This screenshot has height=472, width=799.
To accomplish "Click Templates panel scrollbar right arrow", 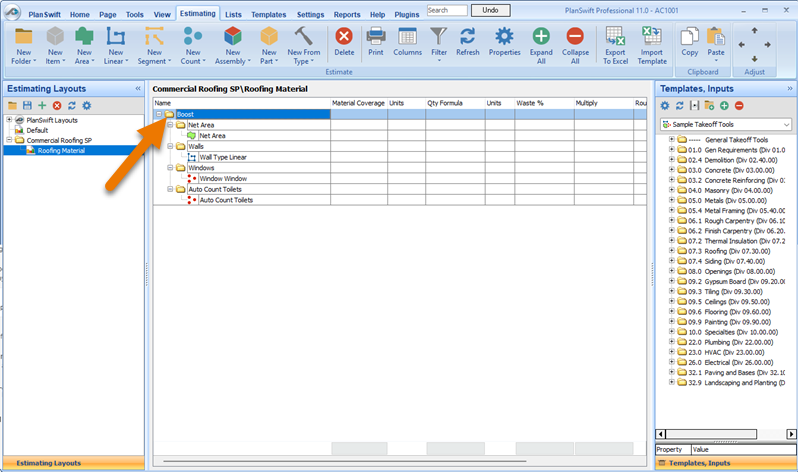I will (791, 434).
